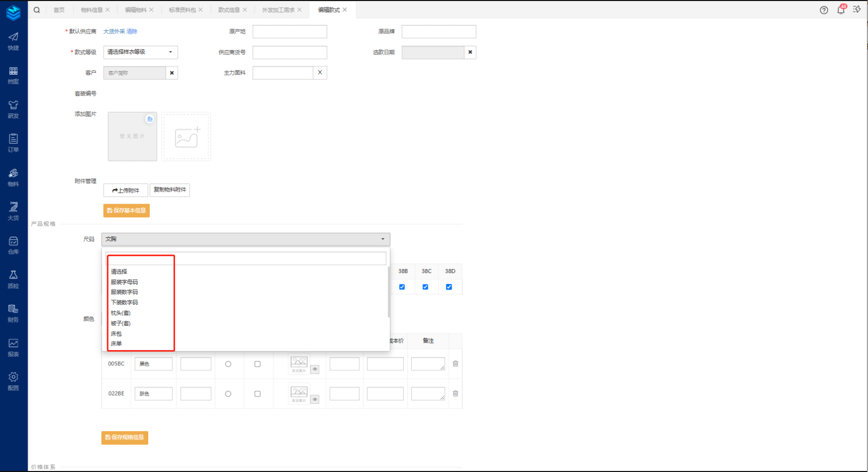Open the 财务 finance sidebar module
Image resolution: width=868 pixels, height=472 pixels.
(x=13, y=313)
